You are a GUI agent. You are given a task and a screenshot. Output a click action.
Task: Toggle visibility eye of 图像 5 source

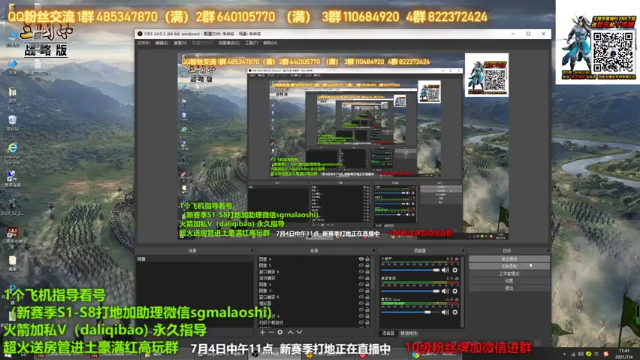coord(361,265)
